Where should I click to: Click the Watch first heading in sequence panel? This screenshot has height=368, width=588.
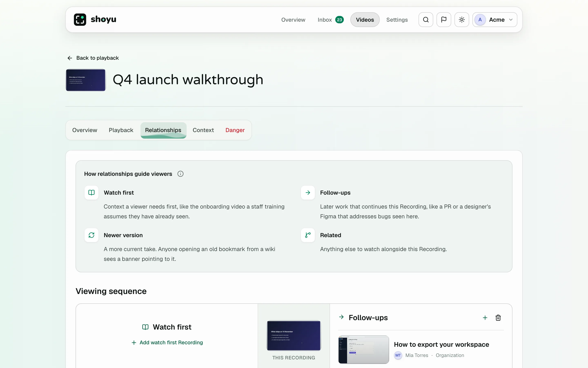(172, 327)
